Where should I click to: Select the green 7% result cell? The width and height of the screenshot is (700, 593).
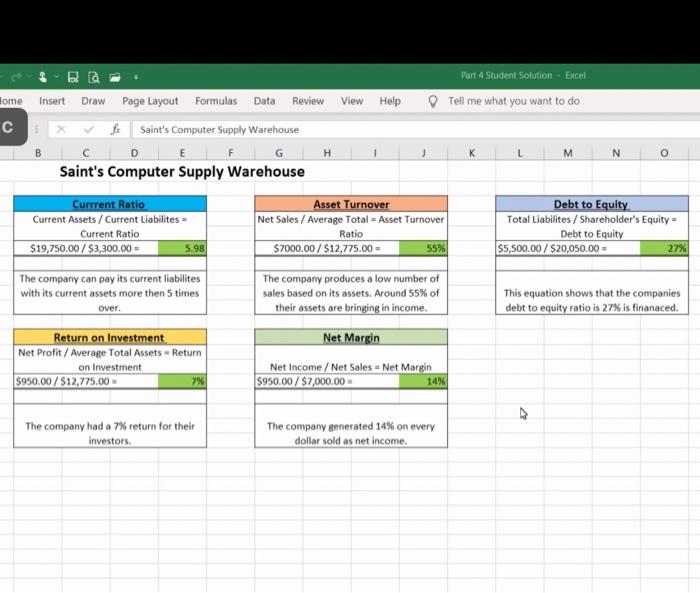[182, 381]
